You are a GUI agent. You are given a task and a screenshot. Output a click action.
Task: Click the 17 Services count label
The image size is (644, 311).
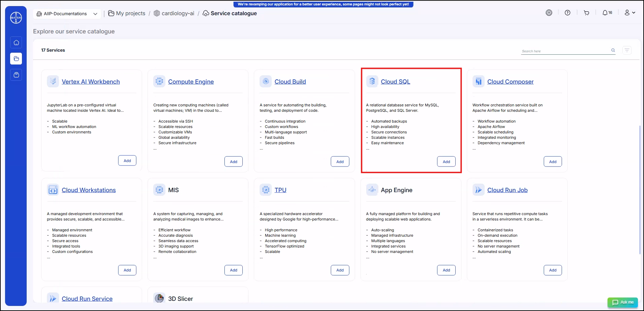point(53,50)
